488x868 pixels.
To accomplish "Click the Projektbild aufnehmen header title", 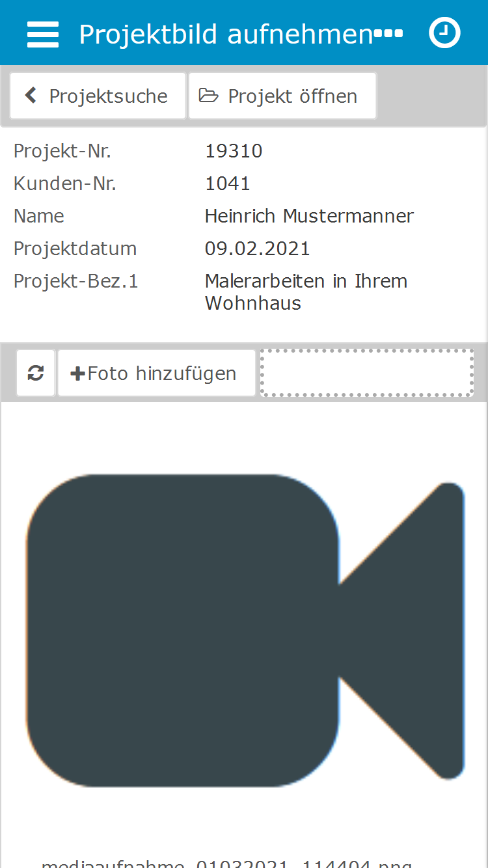I will coord(226,34).
